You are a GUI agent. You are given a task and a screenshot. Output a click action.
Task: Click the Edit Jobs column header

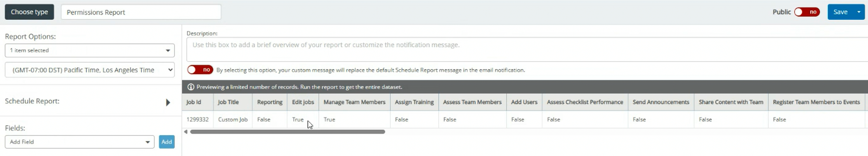tap(303, 102)
